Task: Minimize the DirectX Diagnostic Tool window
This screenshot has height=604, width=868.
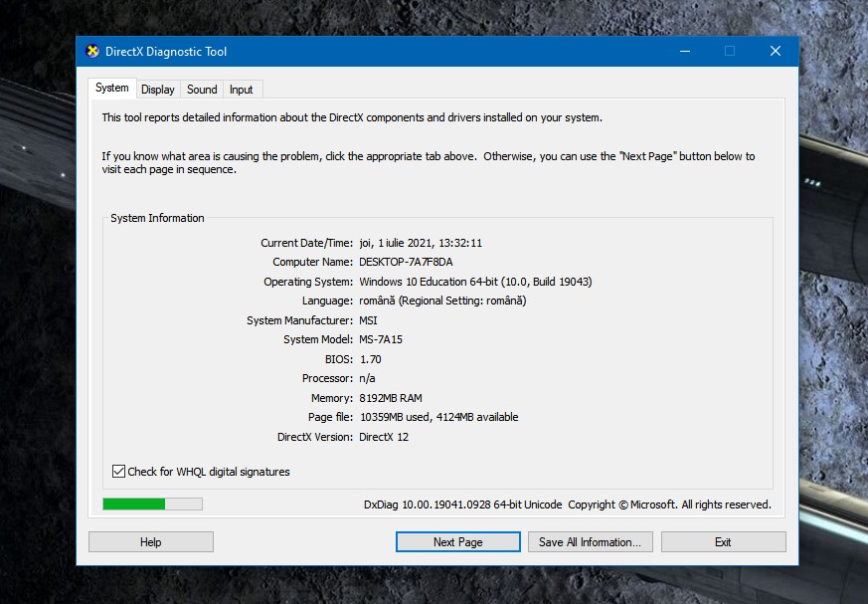Action: click(685, 52)
